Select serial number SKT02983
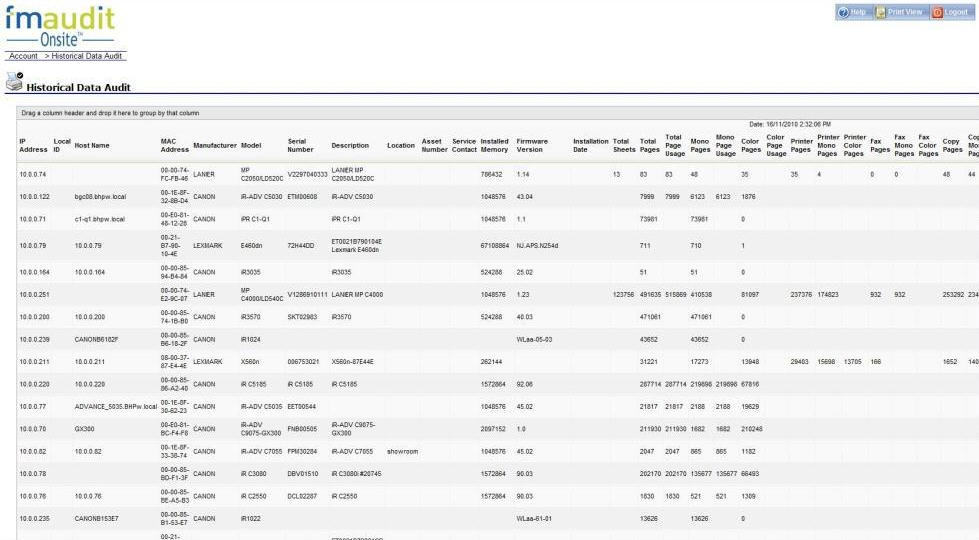Screen dimensions: 979x540 point(302,317)
